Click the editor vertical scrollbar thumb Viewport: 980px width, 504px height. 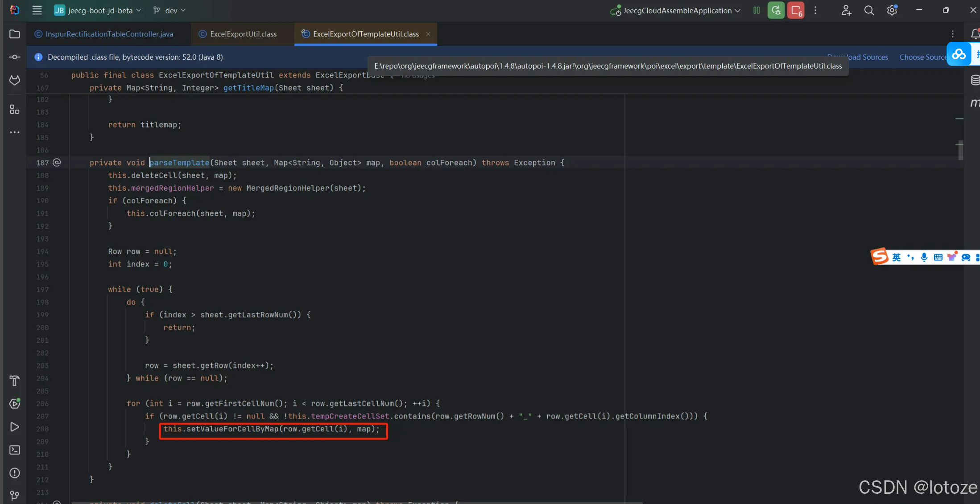coord(960,150)
